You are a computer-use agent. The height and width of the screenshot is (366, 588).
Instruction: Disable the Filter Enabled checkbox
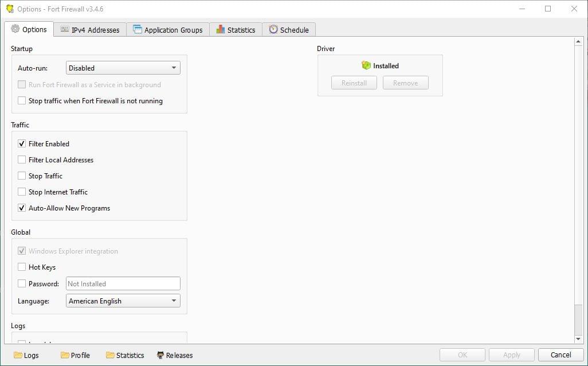(22, 144)
